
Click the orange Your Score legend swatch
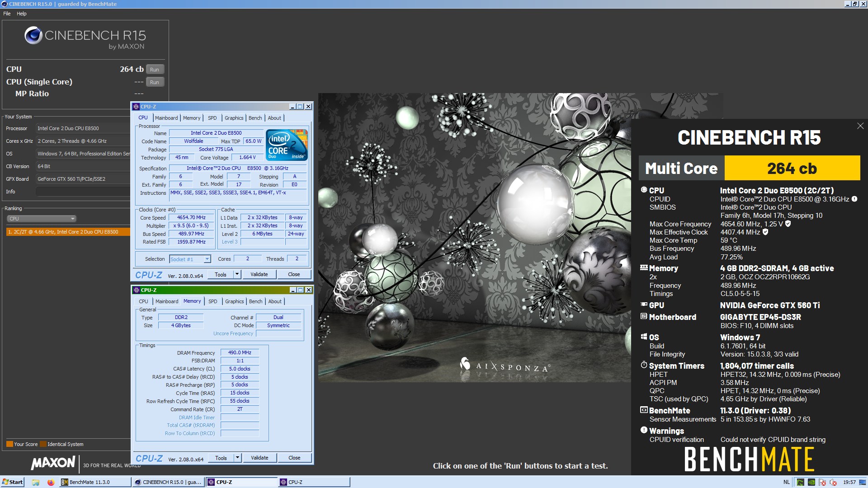[x=9, y=444]
